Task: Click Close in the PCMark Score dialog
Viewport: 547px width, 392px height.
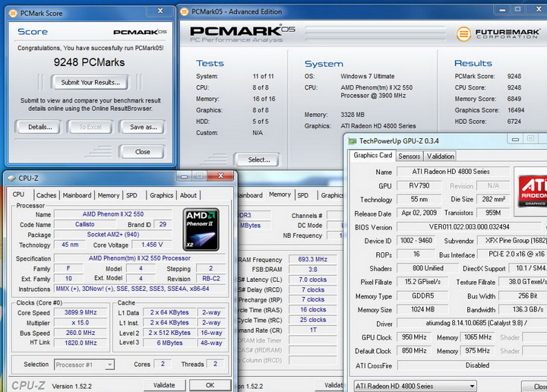Action: pyautogui.click(x=142, y=152)
